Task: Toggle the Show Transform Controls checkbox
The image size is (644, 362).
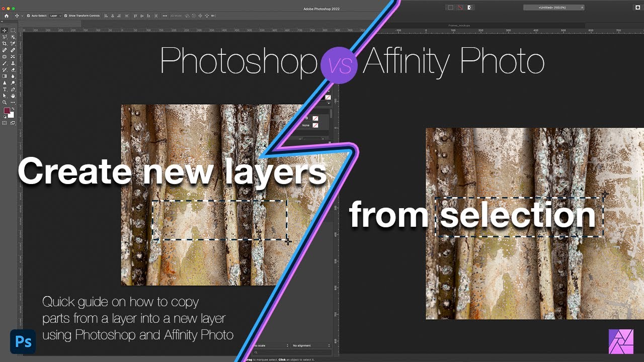Action: 66,16
